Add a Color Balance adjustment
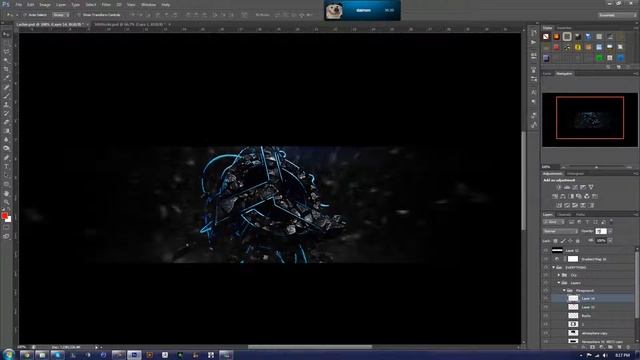 562,196
